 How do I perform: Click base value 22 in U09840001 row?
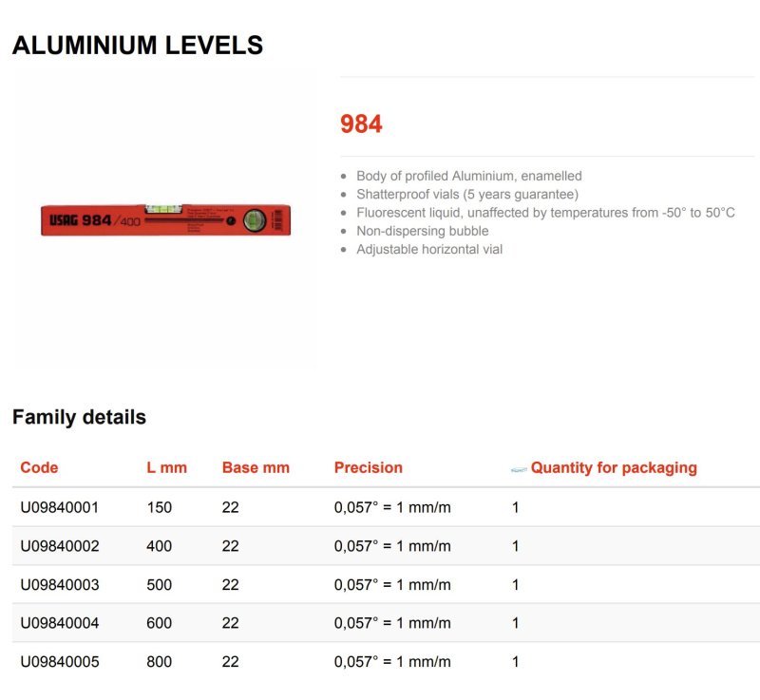click(230, 507)
